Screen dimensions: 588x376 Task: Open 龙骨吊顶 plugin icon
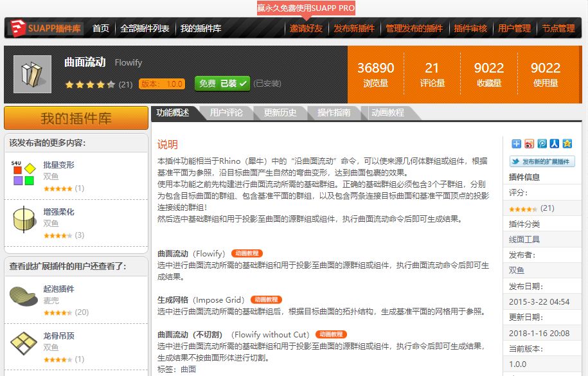[24, 343]
